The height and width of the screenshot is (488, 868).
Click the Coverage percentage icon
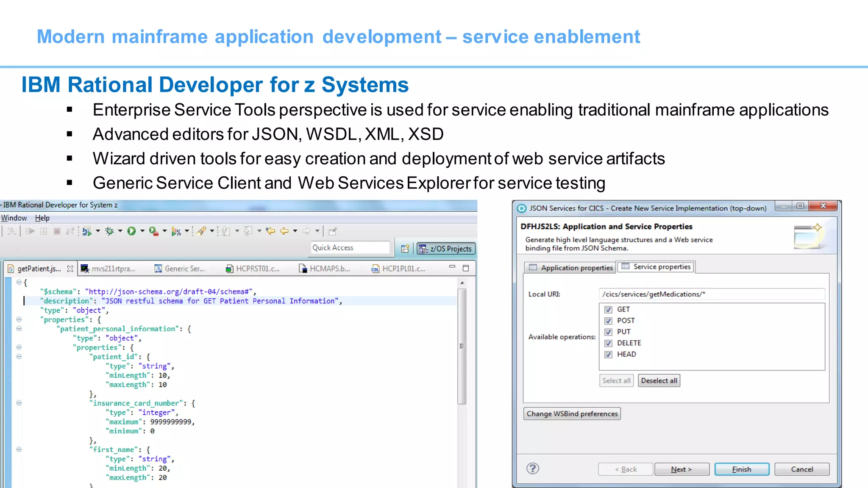tap(176, 231)
